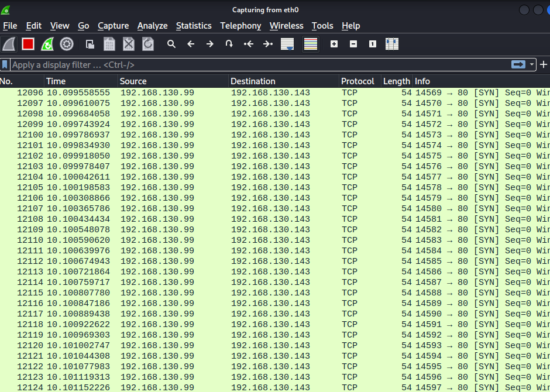This screenshot has height=392, width=550.
Task: Select packet row 12119
Action: pos(275,335)
